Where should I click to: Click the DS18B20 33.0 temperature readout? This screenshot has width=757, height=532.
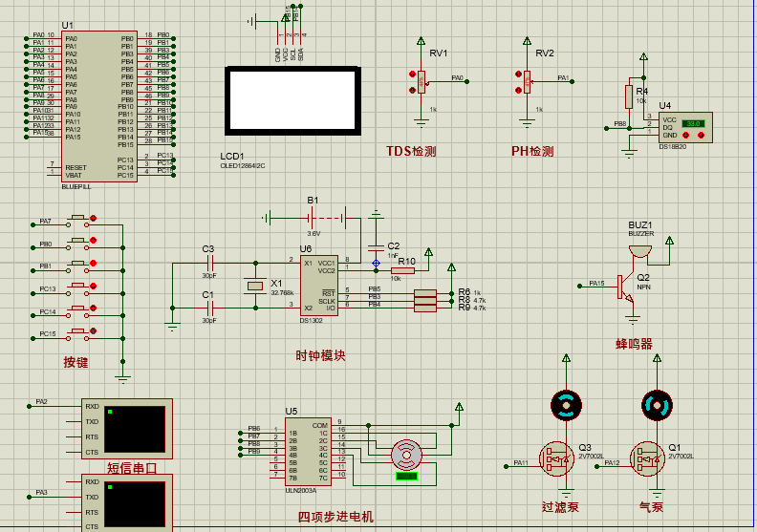[x=693, y=124]
